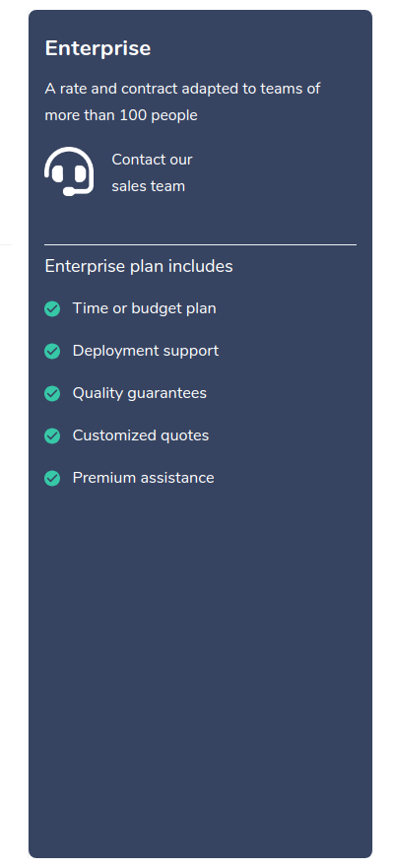Open the 'Contact our' sales link text
Screen dimensions: 393x868
(152, 160)
